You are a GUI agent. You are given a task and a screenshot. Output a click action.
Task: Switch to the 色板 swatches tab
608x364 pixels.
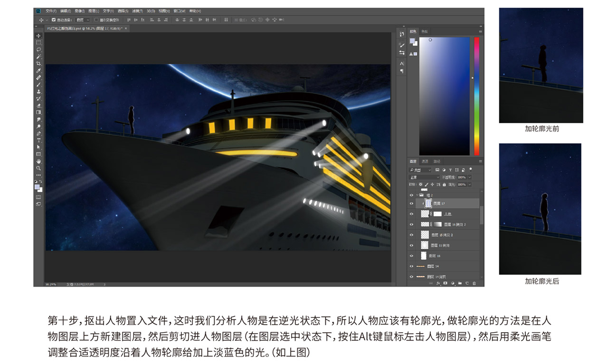pyautogui.click(x=424, y=31)
